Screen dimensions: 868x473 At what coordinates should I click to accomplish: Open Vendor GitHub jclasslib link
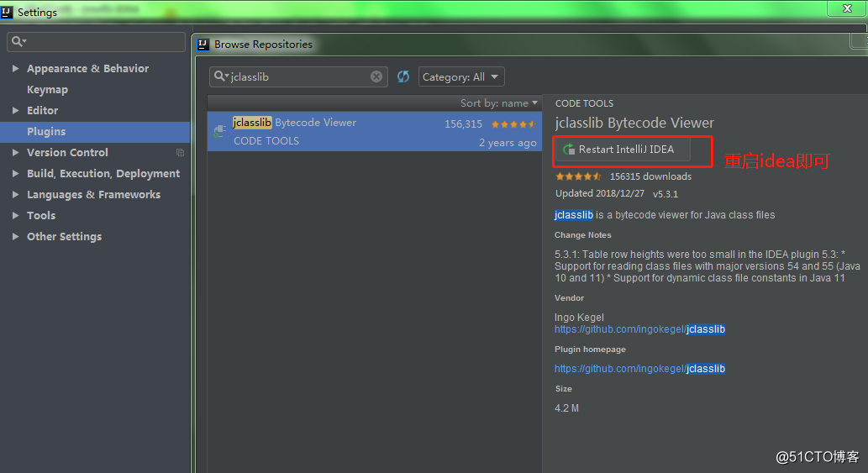coord(640,329)
